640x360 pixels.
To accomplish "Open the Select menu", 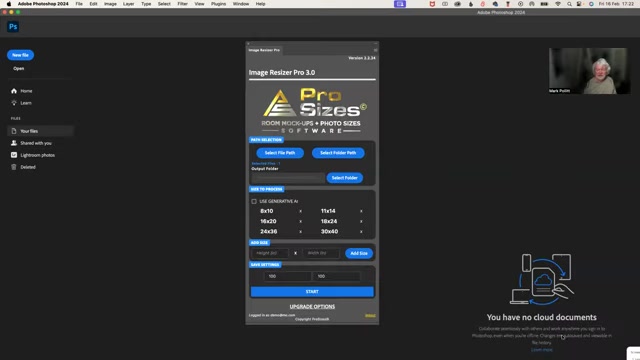I will coord(164,4).
